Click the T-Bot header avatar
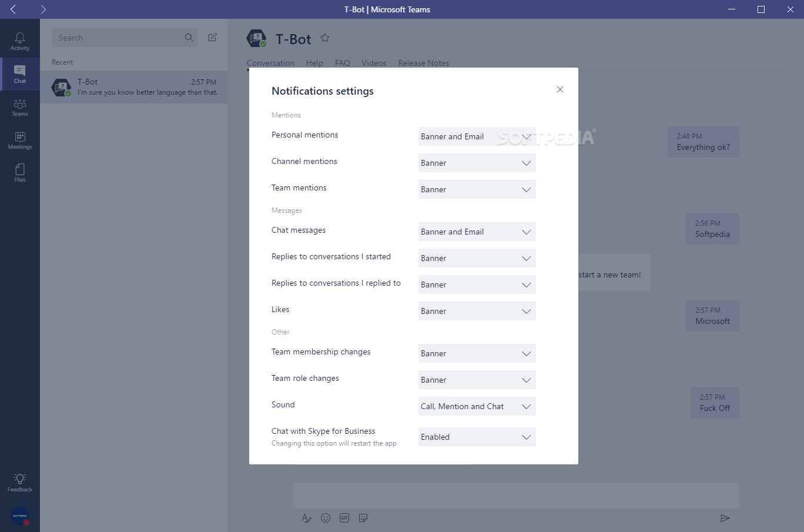The height and width of the screenshot is (532, 804). 256,38
